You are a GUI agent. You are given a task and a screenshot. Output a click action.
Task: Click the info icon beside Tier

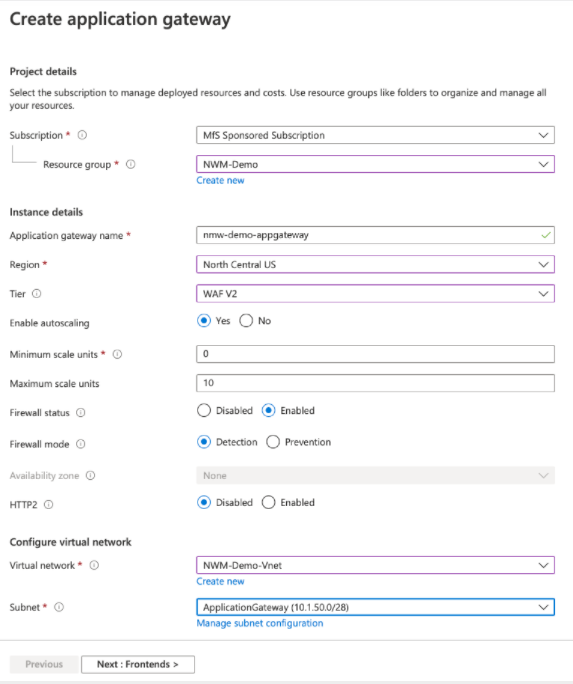point(37,294)
